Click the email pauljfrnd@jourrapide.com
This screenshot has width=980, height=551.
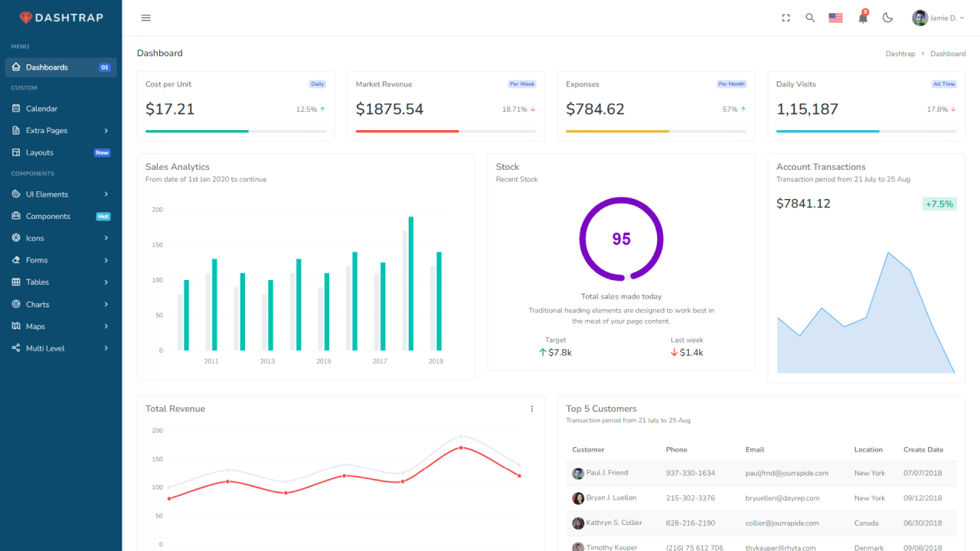786,473
